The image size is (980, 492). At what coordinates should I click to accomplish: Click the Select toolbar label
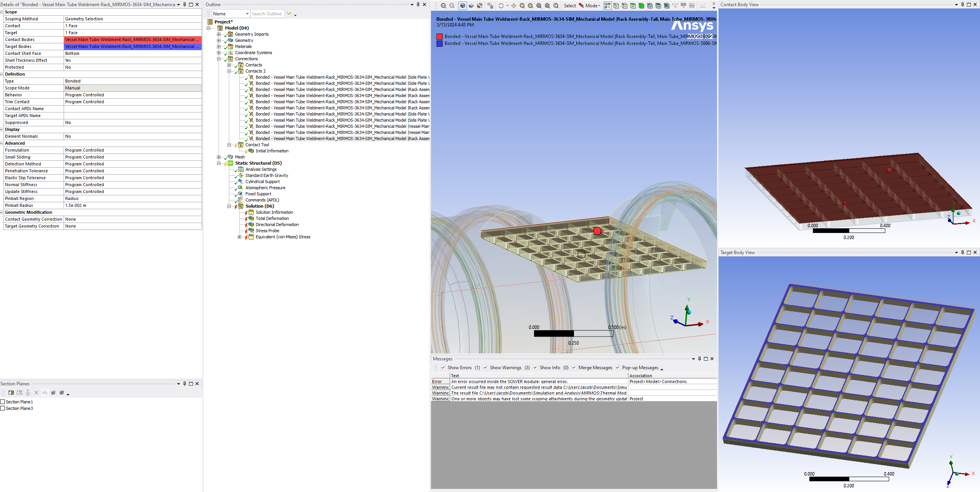click(x=570, y=6)
